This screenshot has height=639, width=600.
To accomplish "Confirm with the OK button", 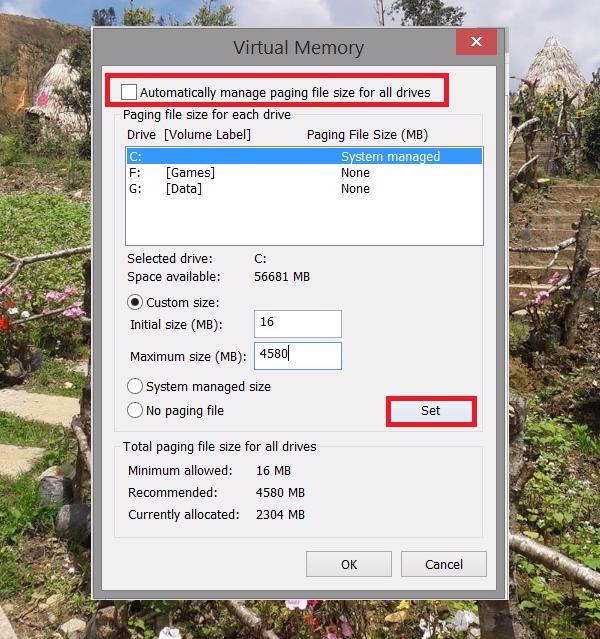I will (349, 564).
